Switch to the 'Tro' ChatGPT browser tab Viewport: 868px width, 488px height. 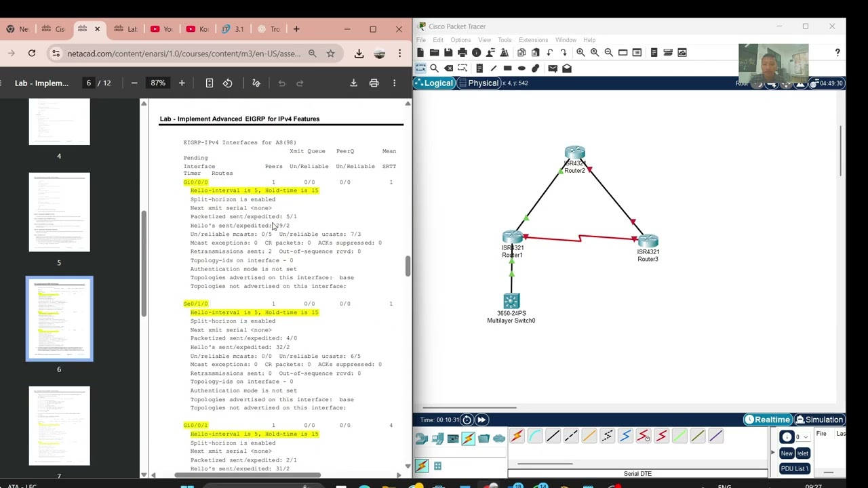[269, 29]
